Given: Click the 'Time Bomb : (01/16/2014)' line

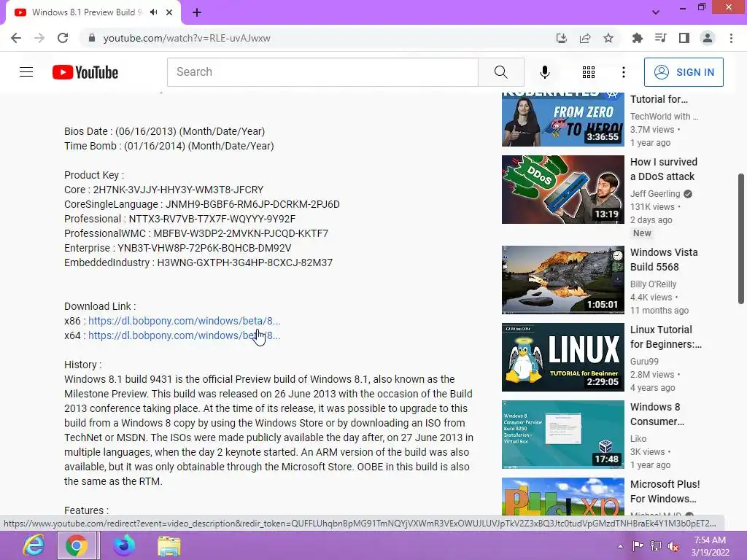Looking at the screenshot, I should point(169,146).
